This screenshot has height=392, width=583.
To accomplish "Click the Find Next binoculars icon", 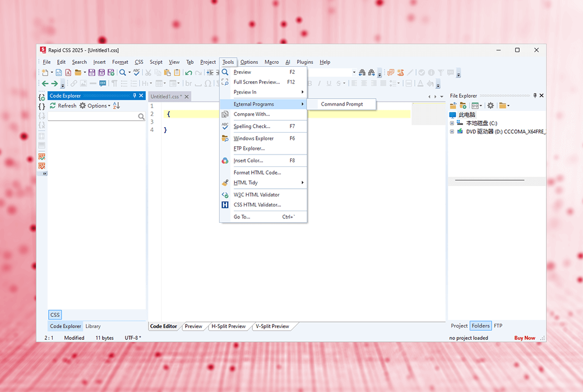I will (x=372, y=72).
